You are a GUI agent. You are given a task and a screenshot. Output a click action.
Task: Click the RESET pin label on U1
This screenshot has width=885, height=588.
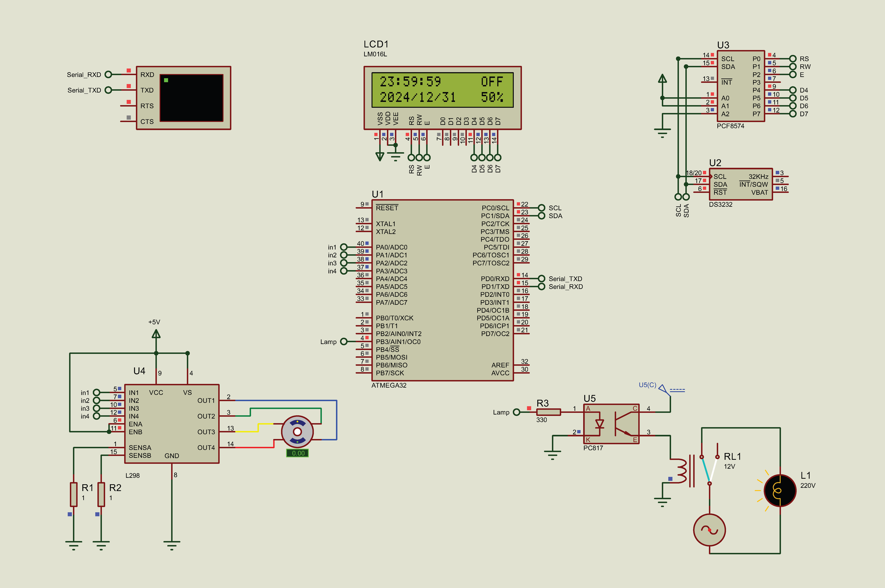pos(387,208)
